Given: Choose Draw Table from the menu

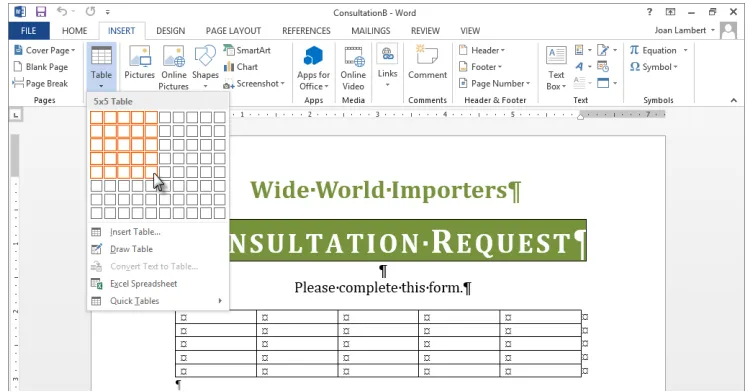Looking at the screenshot, I should tap(131, 249).
